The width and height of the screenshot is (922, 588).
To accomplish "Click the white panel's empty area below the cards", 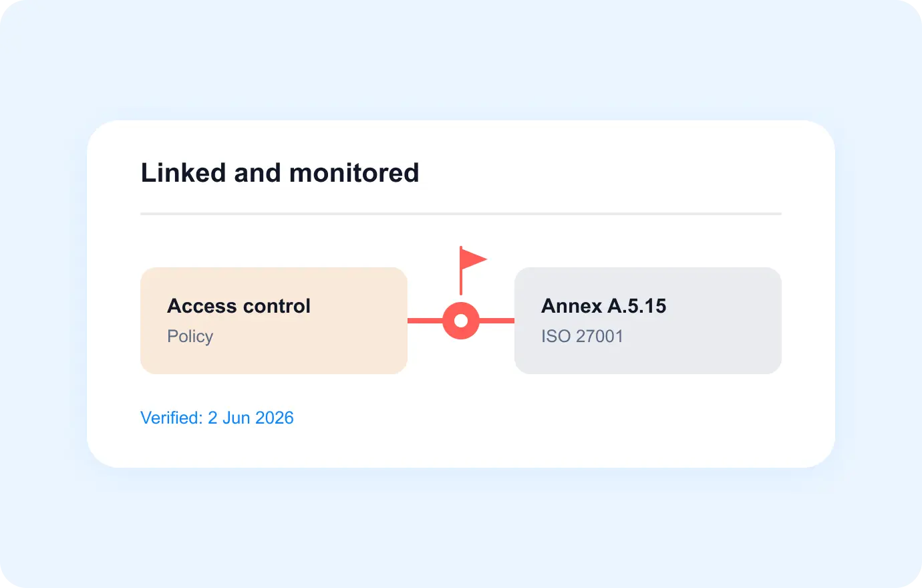I will [x=534, y=421].
